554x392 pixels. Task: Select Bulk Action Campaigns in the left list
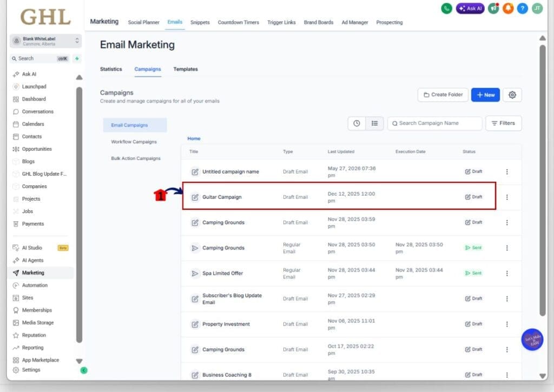point(136,158)
